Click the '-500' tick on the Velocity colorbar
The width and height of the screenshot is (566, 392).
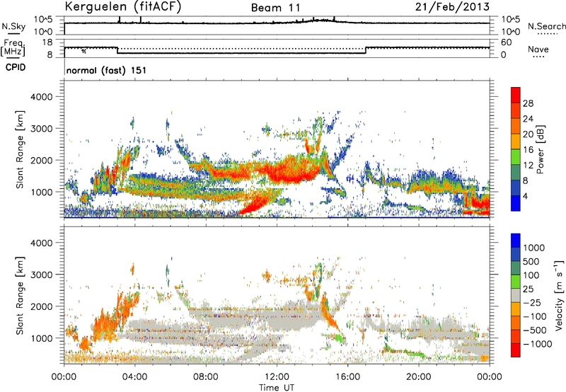point(535,330)
